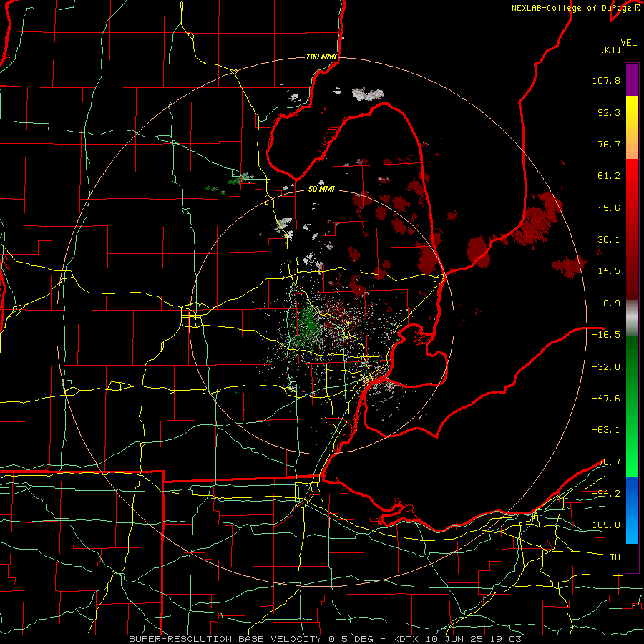This screenshot has height=644, width=644.
Task: Click the TH threshold label
Action: tap(615, 557)
